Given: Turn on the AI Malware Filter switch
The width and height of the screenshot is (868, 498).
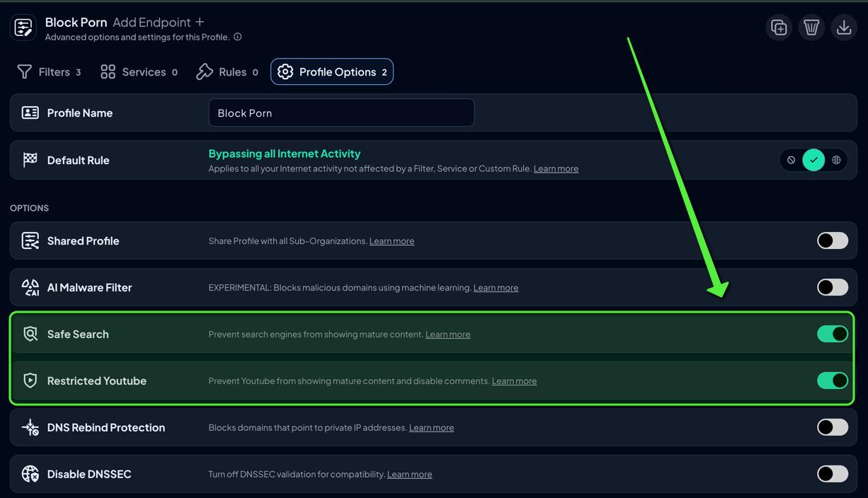Looking at the screenshot, I should pyautogui.click(x=832, y=287).
